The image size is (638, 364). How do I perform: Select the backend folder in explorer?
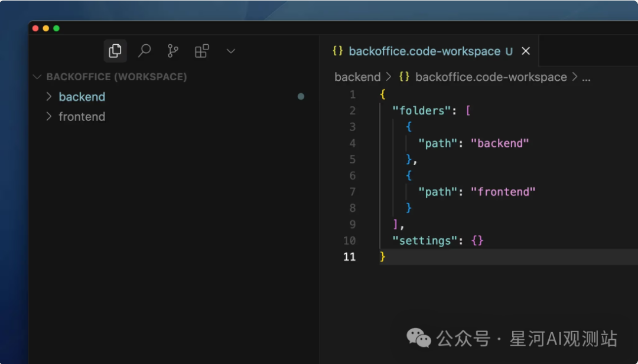(x=82, y=97)
